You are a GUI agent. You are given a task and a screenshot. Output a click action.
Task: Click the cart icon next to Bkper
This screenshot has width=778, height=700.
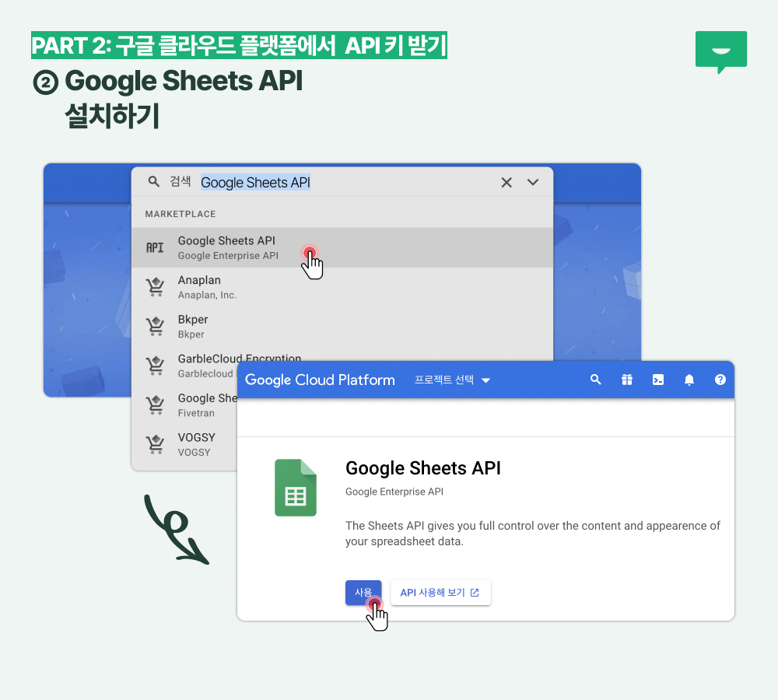[156, 326]
